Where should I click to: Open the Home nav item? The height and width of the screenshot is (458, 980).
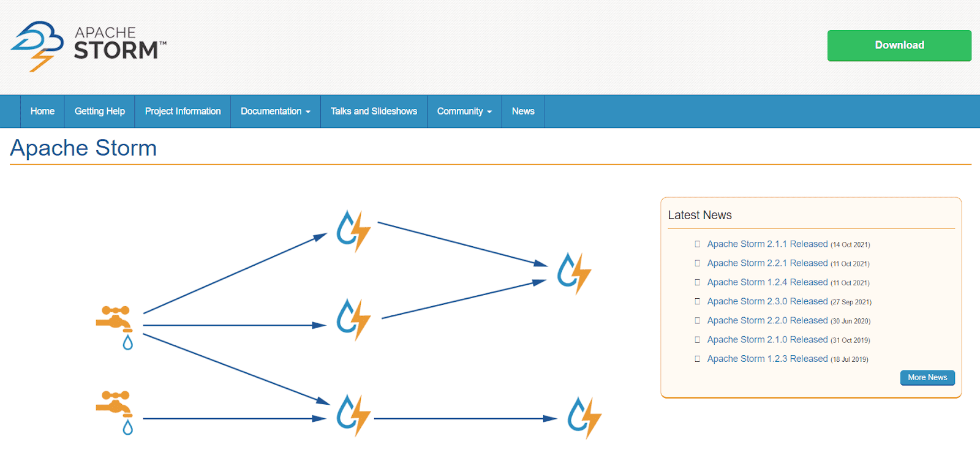tap(42, 111)
